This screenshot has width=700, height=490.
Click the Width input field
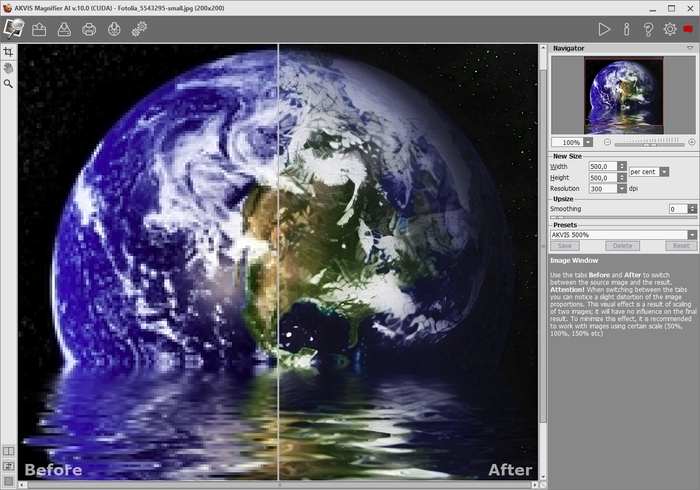[x=603, y=166]
